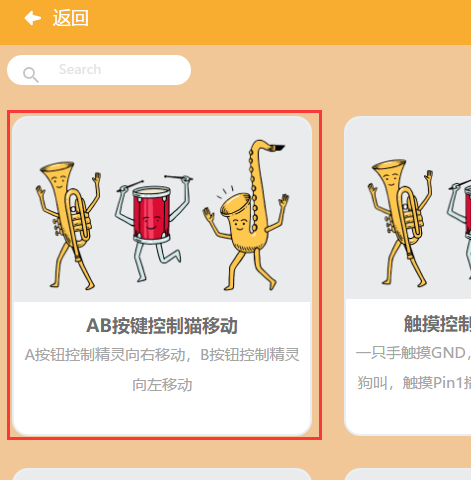The image size is (471, 480).
Task: Click the magnifying glass search icon
Action: 31,75
